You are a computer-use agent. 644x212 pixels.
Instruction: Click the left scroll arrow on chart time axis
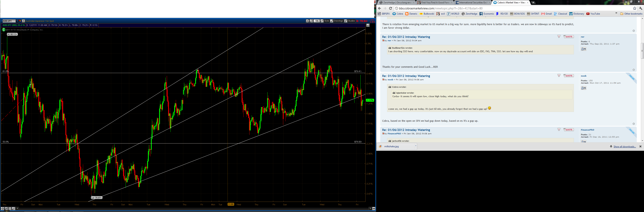[x=17, y=208]
